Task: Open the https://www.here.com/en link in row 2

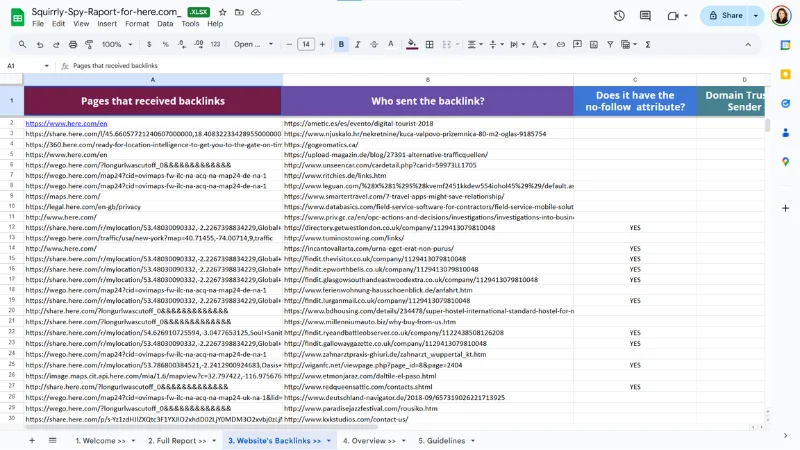Action: coord(66,123)
